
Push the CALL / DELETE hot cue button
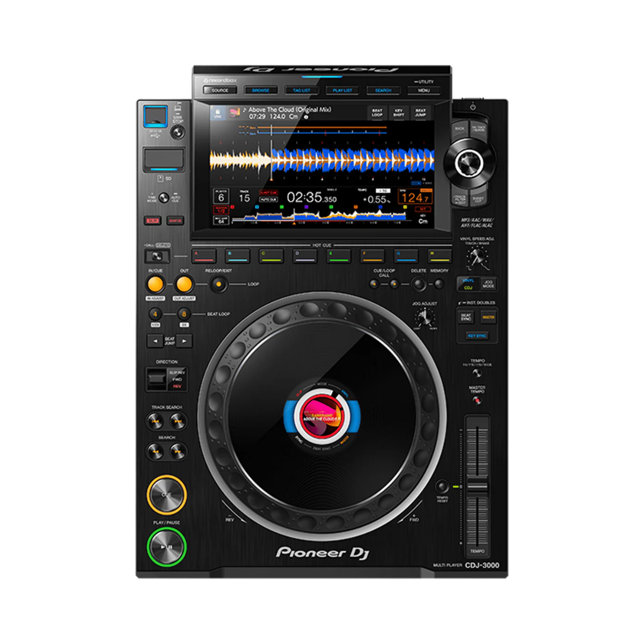tap(157, 257)
